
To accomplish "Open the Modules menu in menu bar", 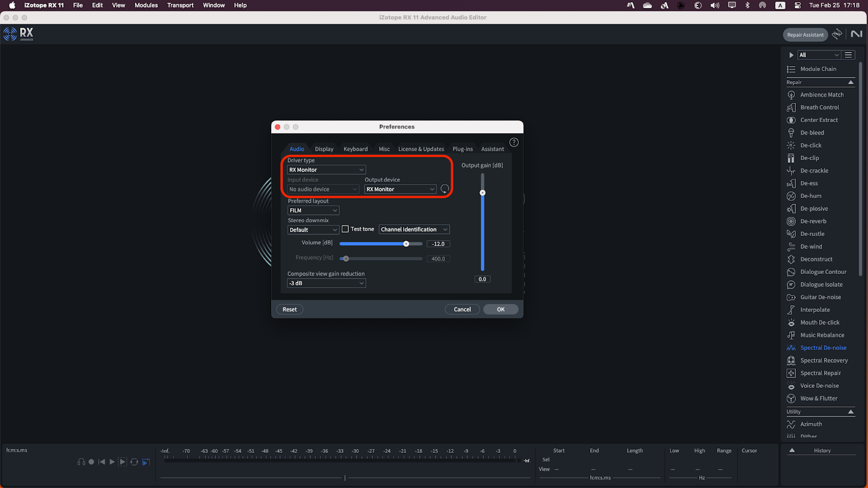I will (x=146, y=5).
